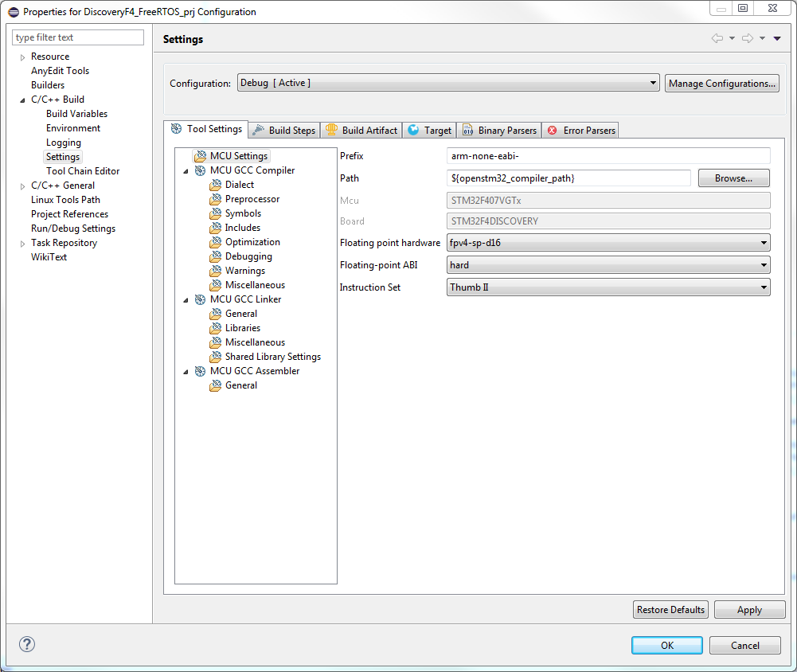797x672 pixels.
Task: Click the Restore Defaults button
Action: [x=670, y=610]
